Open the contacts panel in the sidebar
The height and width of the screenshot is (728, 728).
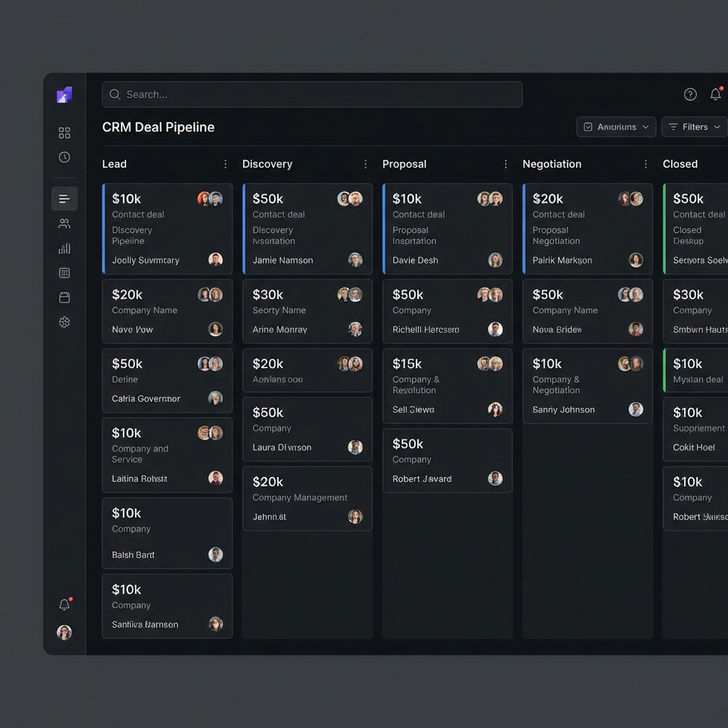64,223
